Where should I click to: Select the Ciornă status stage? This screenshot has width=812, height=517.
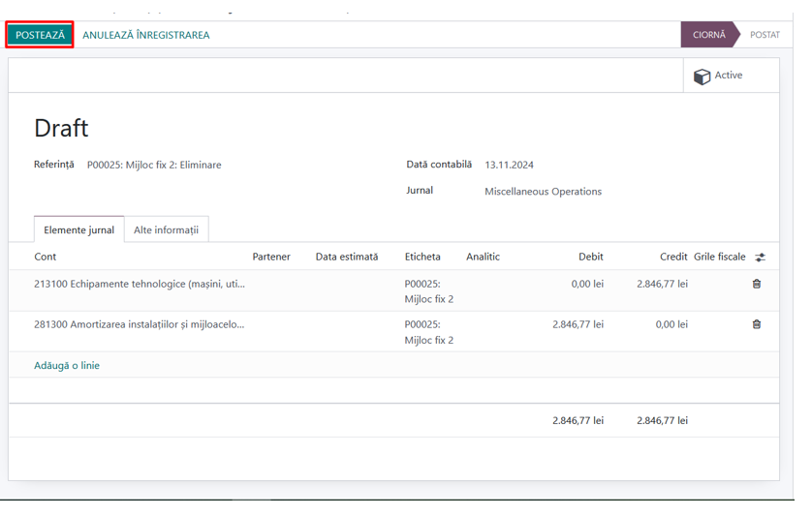[x=709, y=35]
